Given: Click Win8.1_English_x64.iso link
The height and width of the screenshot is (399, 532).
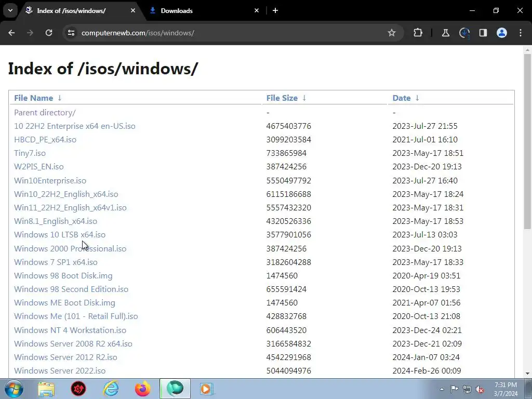Looking at the screenshot, I should pyautogui.click(x=56, y=221).
